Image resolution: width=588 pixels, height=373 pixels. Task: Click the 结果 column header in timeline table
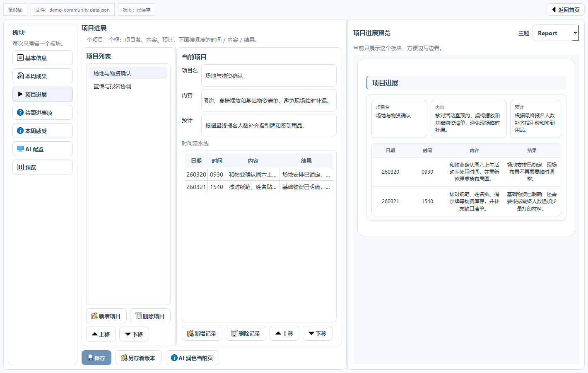tap(306, 161)
